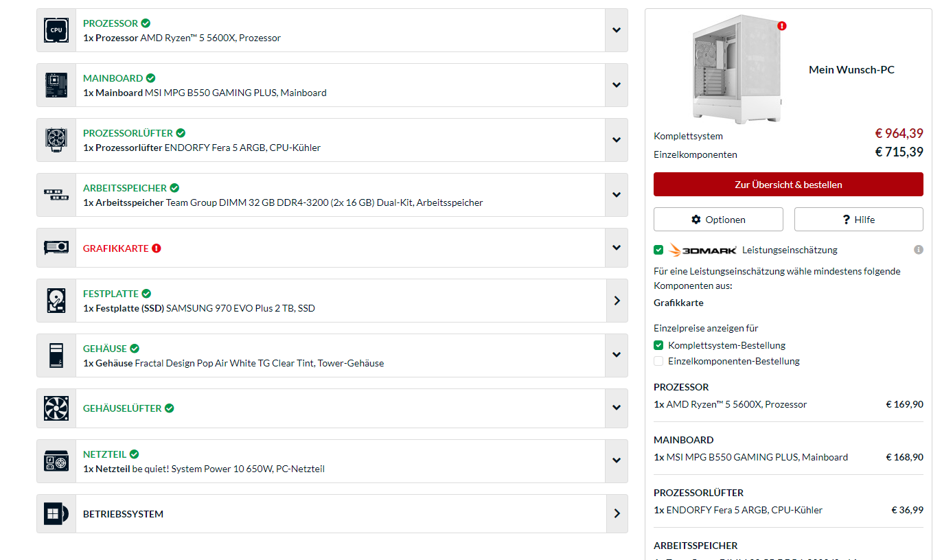Click the red warning icon beside Grafikkarte
The height and width of the screenshot is (560, 942).
coord(156,248)
